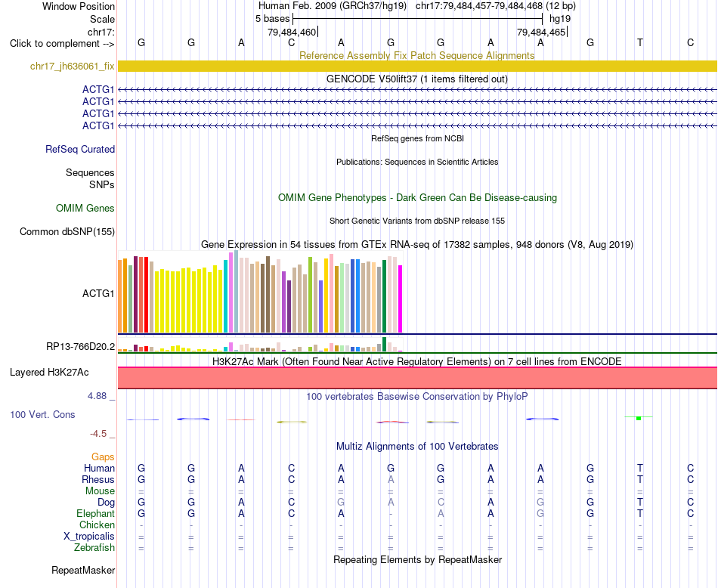Click 'Human Feb. 2009 (GRCh37/hg19)' assembly text
The width and height of the screenshot is (718, 588).
(x=333, y=6)
